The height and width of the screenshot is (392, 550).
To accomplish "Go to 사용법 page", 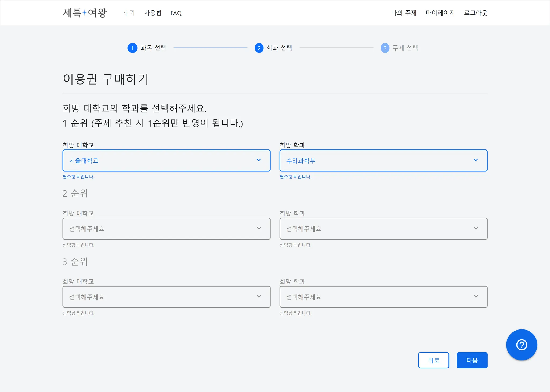I will pyautogui.click(x=153, y=13).
